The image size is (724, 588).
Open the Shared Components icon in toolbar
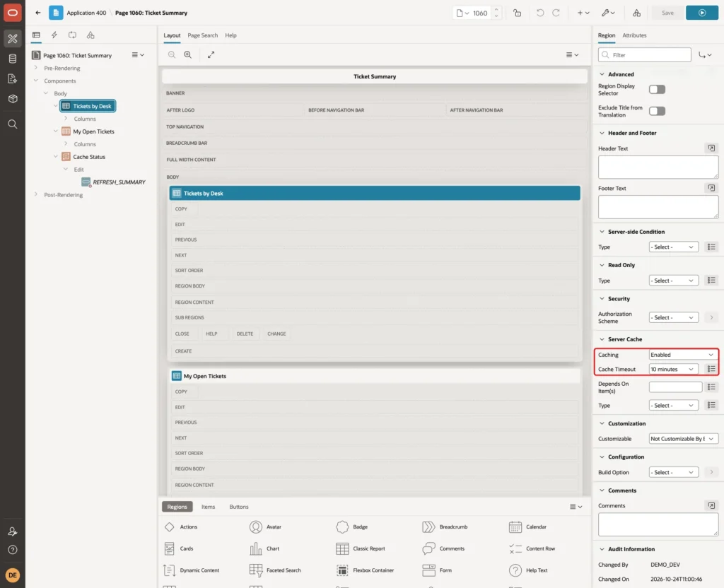[x=637, y=13]
